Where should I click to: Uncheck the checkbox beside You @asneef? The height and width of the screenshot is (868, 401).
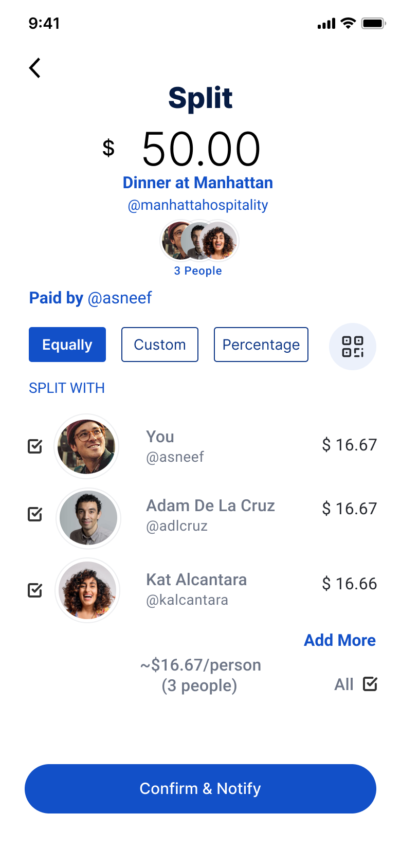click(35, 446)
